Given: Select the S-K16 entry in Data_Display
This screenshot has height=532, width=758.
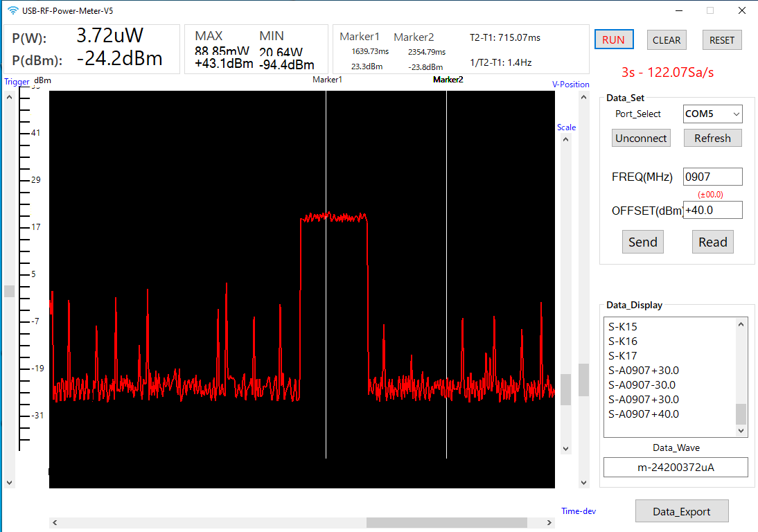Looking at the screenshot, I should click(x=623, y=341).
